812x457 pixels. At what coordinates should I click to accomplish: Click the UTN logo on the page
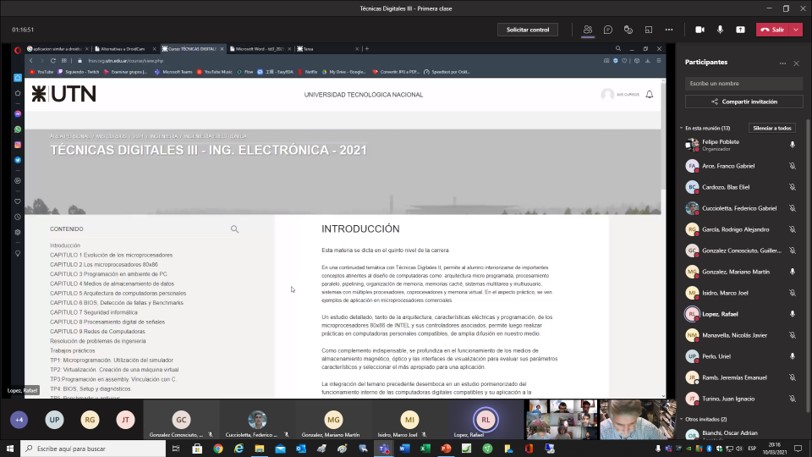64,94
